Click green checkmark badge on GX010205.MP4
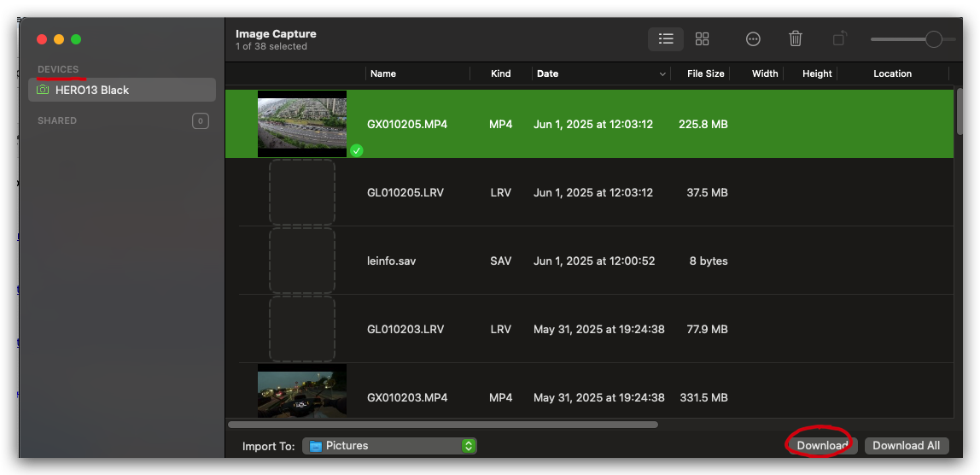Screen dimensions: 980x475 [x=356, y=150]
